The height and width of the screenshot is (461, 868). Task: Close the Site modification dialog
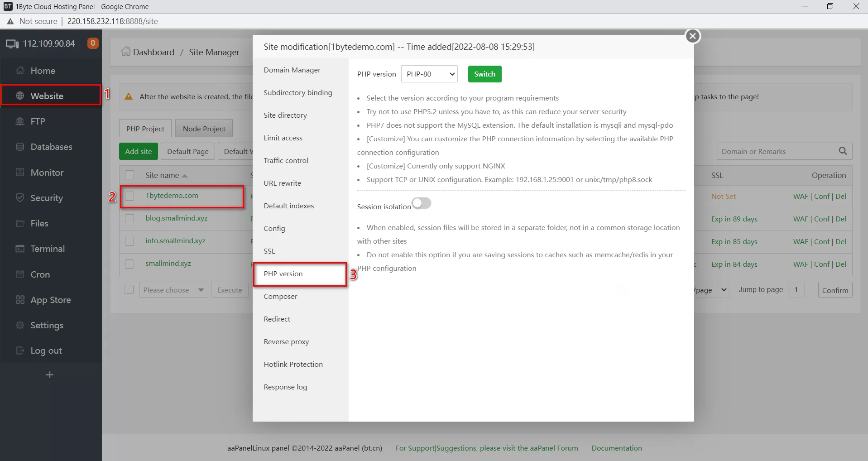(x=692, y=36)
